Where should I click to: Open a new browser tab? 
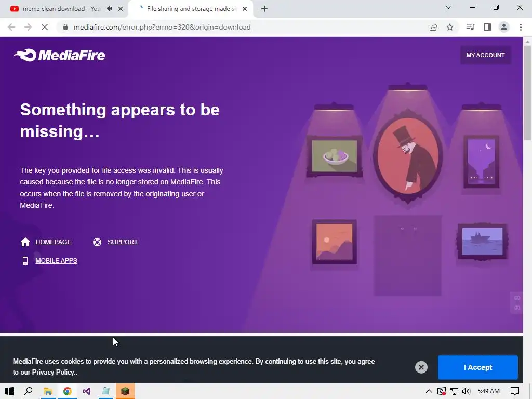click(x=264, y=9)
